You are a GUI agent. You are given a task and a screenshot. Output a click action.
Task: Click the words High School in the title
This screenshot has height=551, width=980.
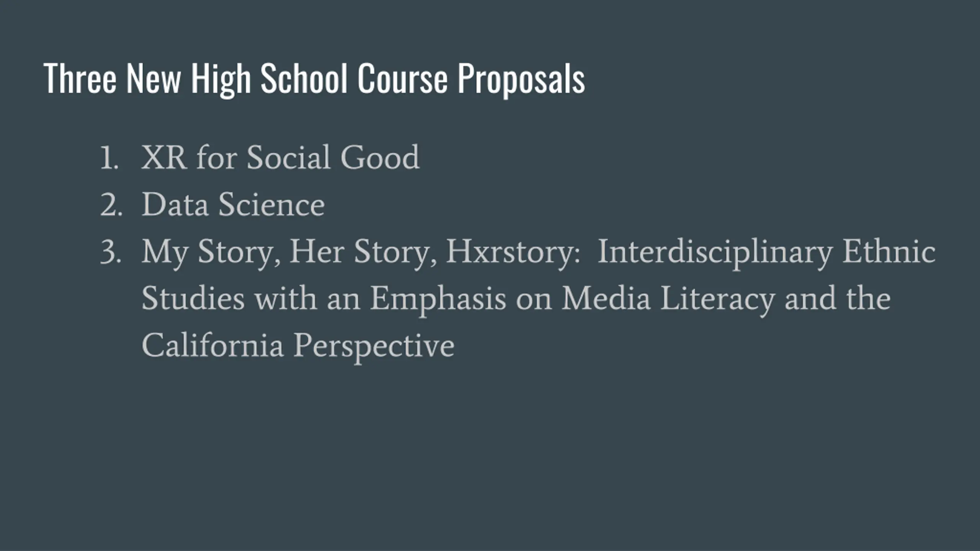click(269, 79)
